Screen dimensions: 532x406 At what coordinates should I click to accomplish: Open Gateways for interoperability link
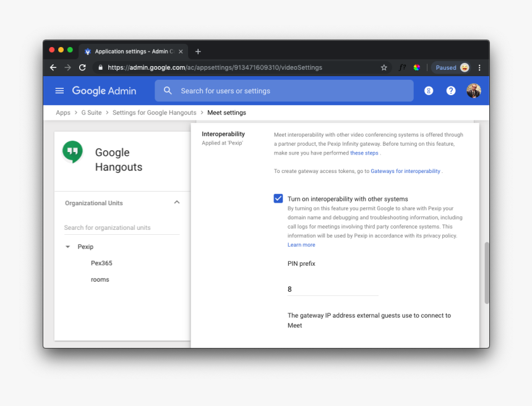405,171
